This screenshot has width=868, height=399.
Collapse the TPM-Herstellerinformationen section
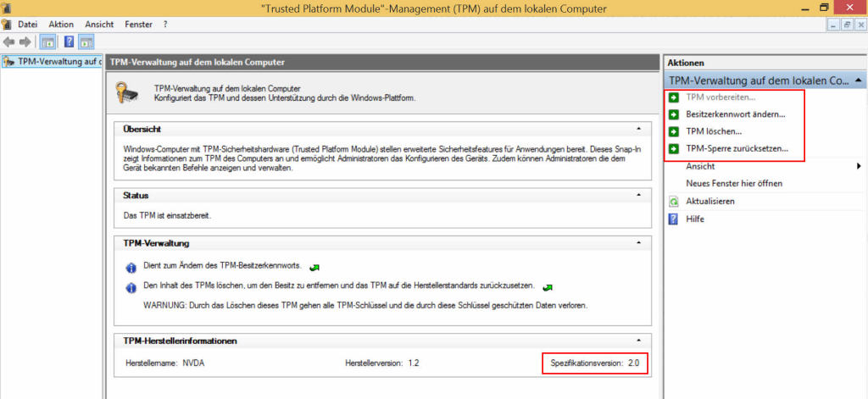click(637, 341)
